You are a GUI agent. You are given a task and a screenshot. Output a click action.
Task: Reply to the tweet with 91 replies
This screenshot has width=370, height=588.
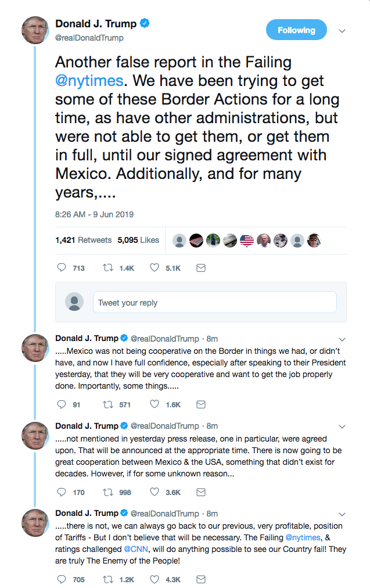click(x=62, y=404)
